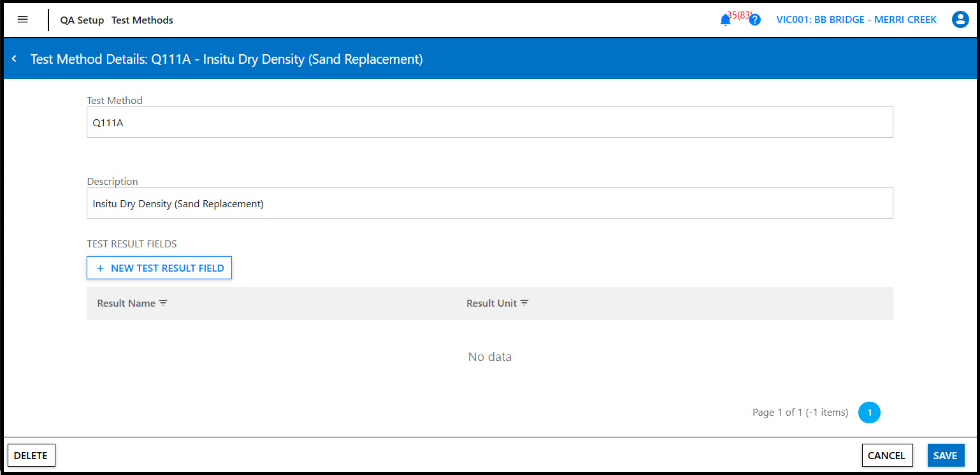Add a New Test Result Field

pos(159,268)
